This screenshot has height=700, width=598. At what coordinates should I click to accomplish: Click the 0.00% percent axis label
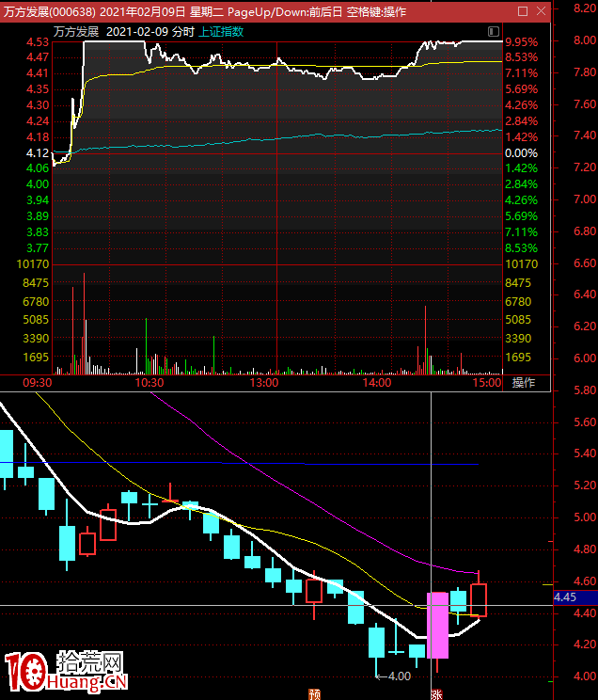pos(521,153)
